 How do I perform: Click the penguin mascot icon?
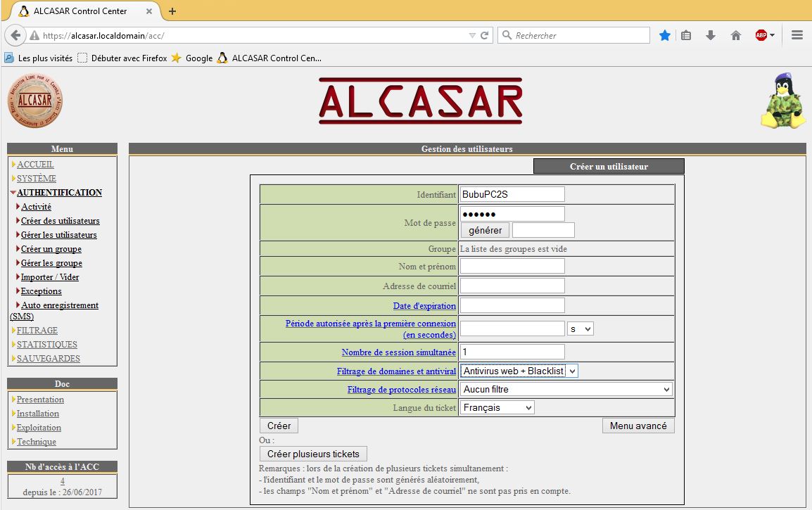(x=782, y=101)
